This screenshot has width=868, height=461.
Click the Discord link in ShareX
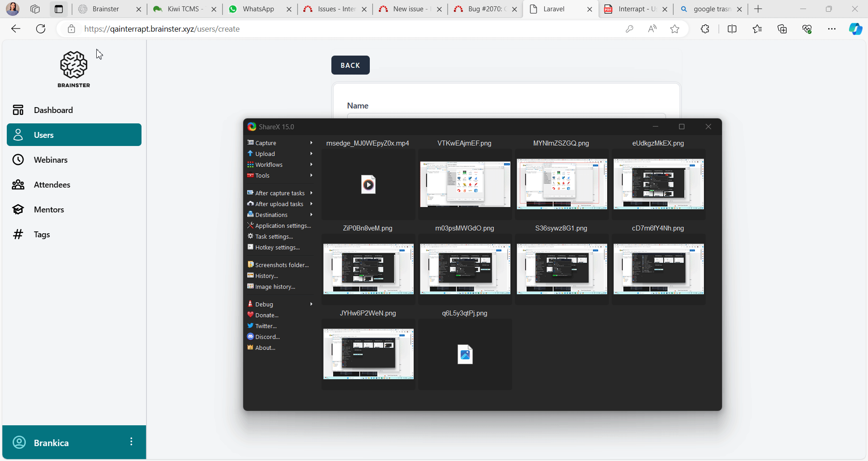point(267,337)
